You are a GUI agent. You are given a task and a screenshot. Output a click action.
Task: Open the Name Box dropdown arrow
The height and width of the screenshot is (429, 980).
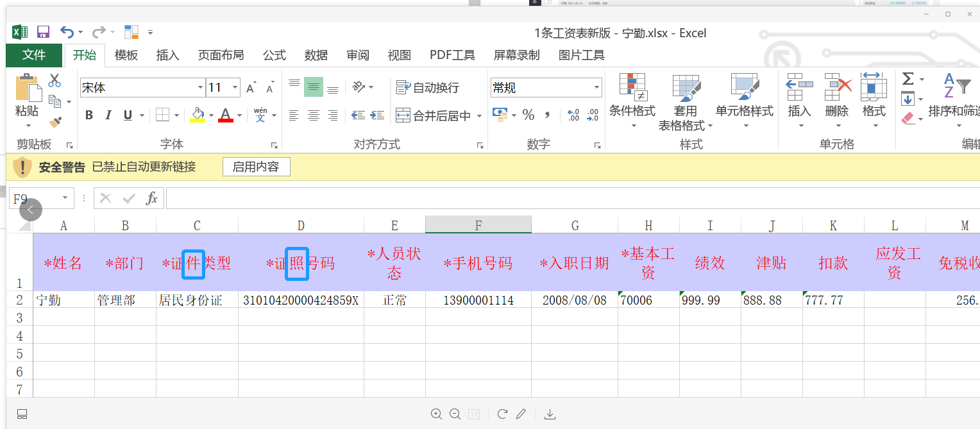pyautogui.click(x=65, y=198)
